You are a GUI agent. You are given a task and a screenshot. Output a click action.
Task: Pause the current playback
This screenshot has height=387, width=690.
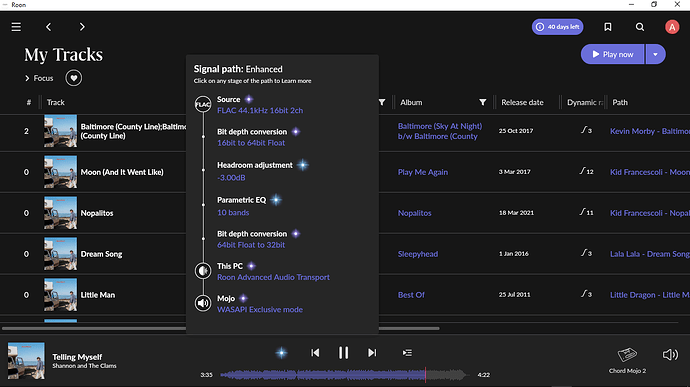point(343,353)
